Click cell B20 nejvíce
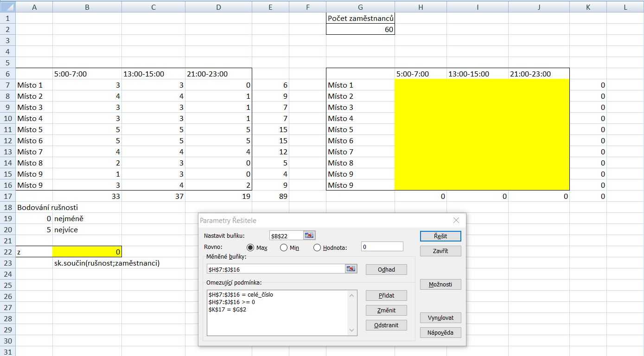Image resolution: width=644 pixels, height=356 pixels. pos(87,229)
